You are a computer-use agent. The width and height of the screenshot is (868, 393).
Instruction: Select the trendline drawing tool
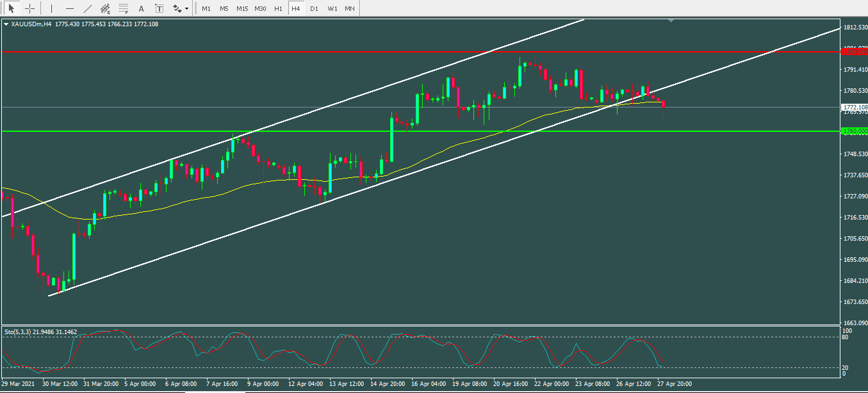(x=87, y=9)
